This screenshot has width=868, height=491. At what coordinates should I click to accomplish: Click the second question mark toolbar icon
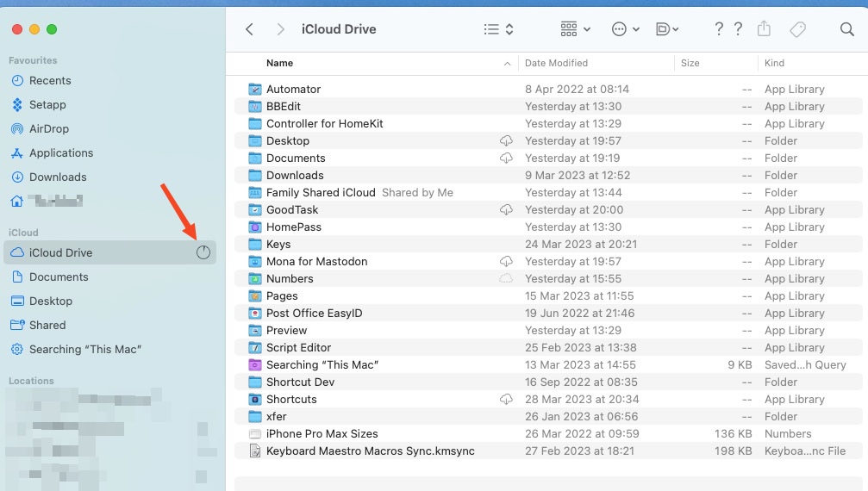pos(738,28)
